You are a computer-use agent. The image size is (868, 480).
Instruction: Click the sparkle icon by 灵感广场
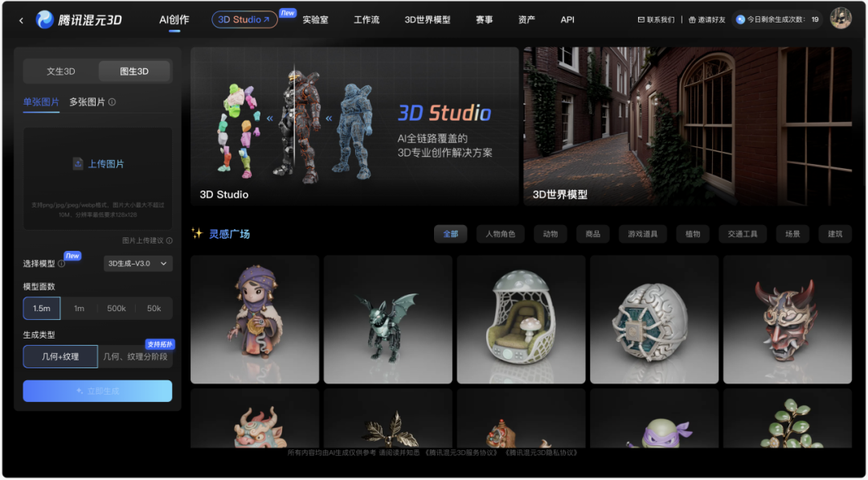point(197,234)
